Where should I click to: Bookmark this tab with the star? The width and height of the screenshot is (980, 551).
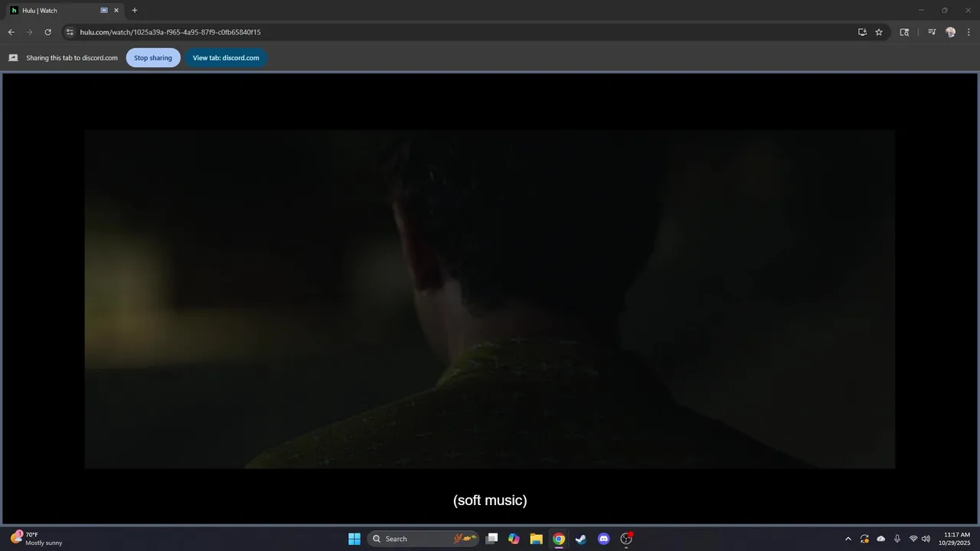tap(879, 32)
